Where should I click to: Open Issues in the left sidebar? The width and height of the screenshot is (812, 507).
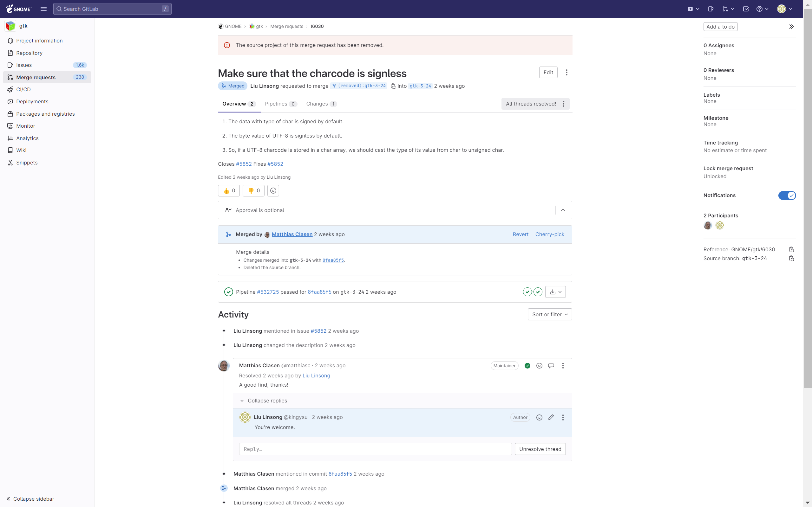[24, 65]
